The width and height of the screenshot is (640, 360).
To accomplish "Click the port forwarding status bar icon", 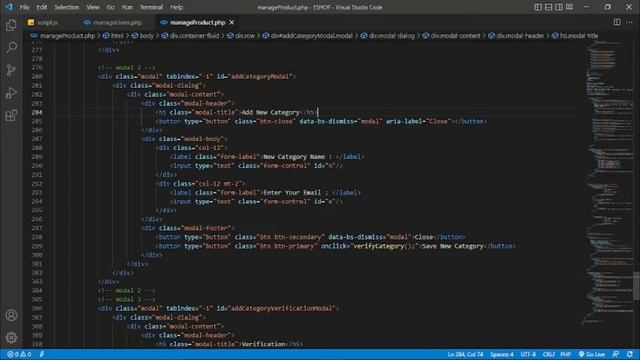I will [42, 354].
